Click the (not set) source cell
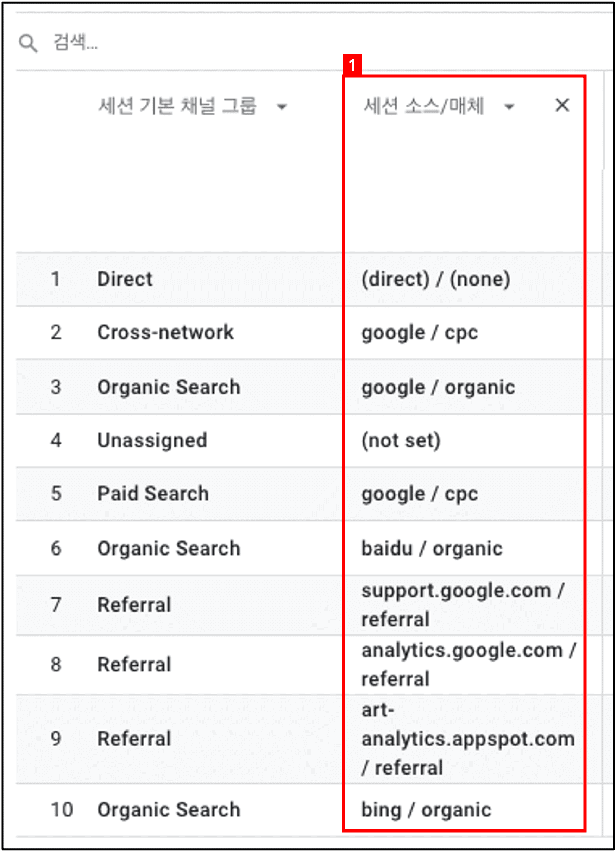 tap(401, 440)
